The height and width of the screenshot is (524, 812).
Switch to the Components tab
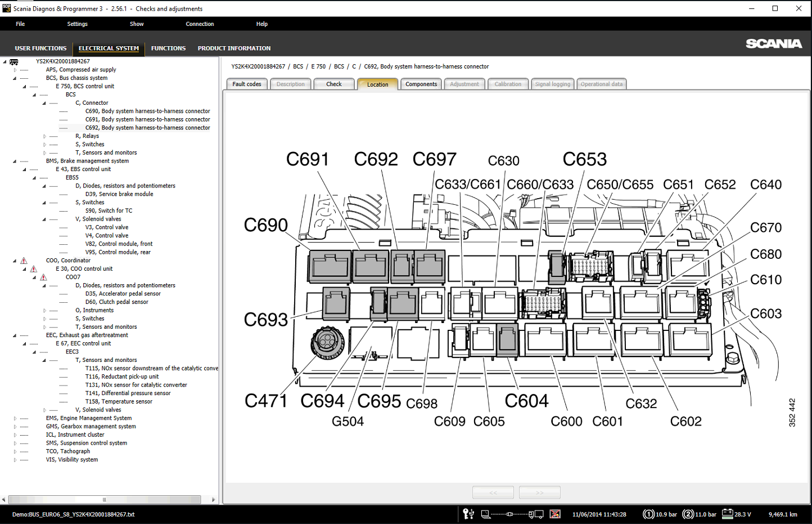tap(421, 83)
